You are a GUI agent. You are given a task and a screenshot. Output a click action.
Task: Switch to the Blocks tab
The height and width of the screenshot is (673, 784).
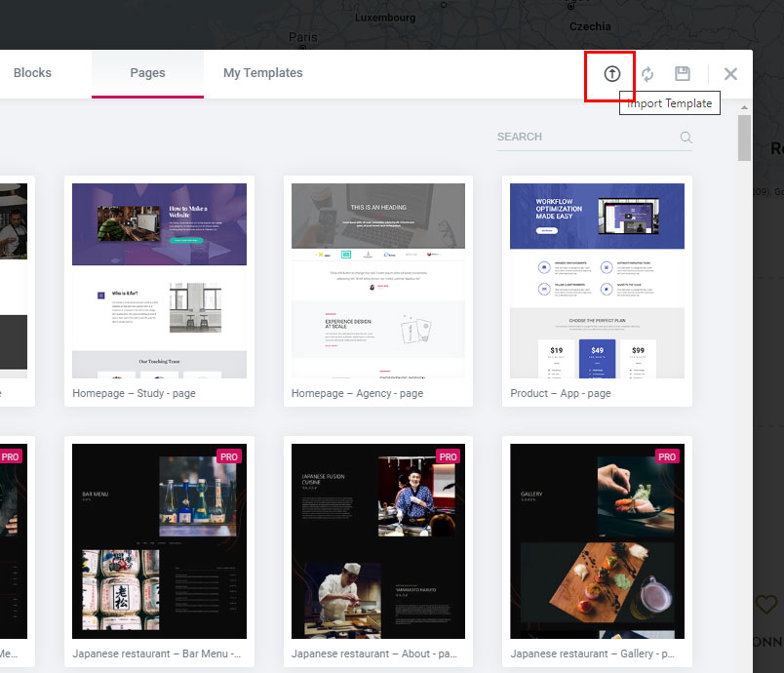[x=32, y=73]
